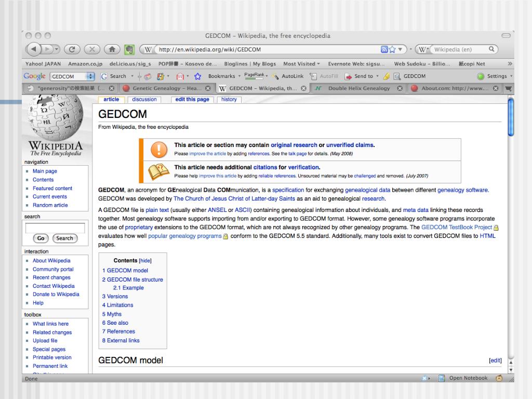Image resolution: width=532 pixels, height=399 pixels.
Task: Open the AutoFill toolbar item
Action: pyautogui.click(x=324, y=76)
